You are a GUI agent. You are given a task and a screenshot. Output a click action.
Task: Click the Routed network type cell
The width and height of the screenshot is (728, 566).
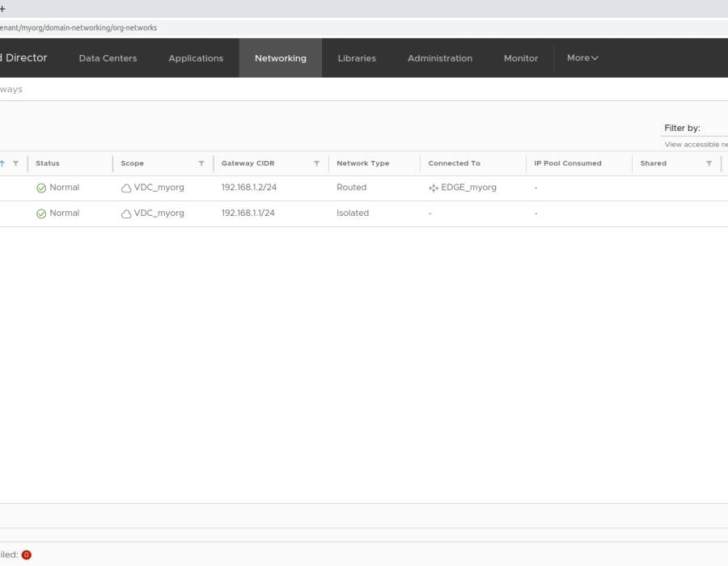coord(352,188)
